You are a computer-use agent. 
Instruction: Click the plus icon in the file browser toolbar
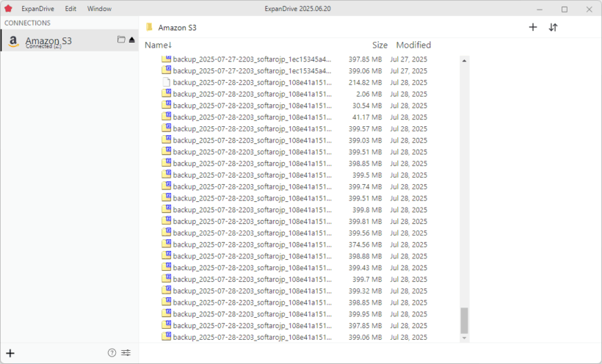point(533,27)
